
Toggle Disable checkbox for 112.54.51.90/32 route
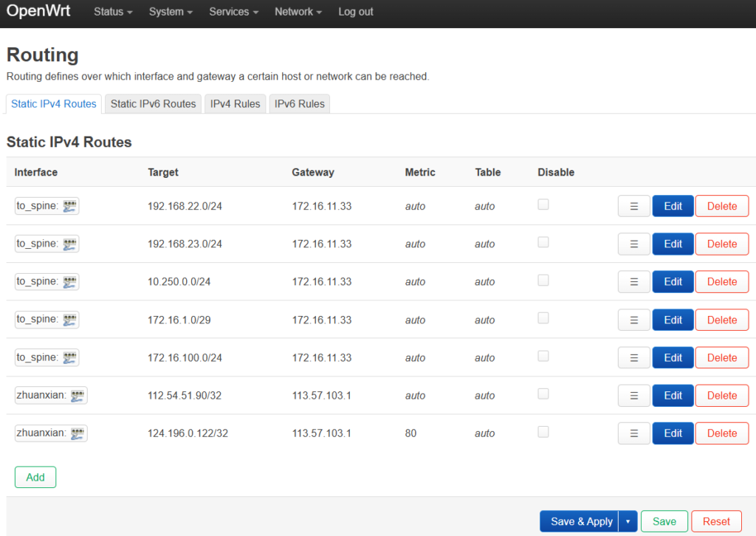tap(543, 394)
